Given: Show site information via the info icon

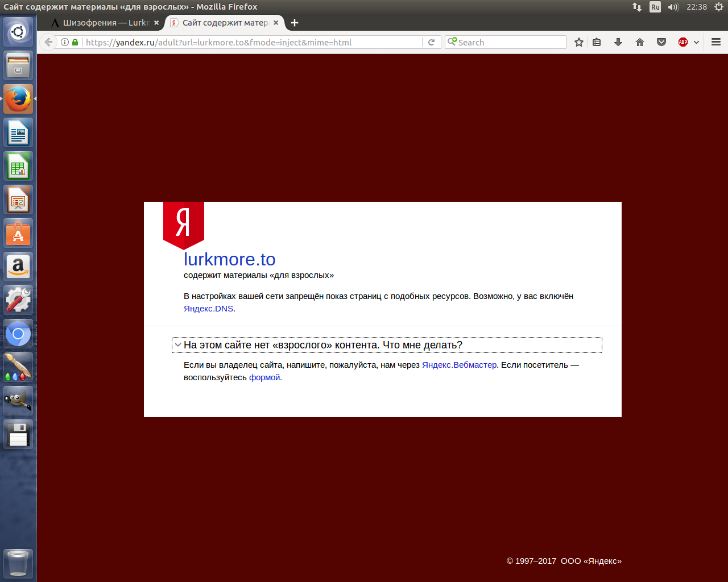Looking at the screenshot, I should (65, 42).
